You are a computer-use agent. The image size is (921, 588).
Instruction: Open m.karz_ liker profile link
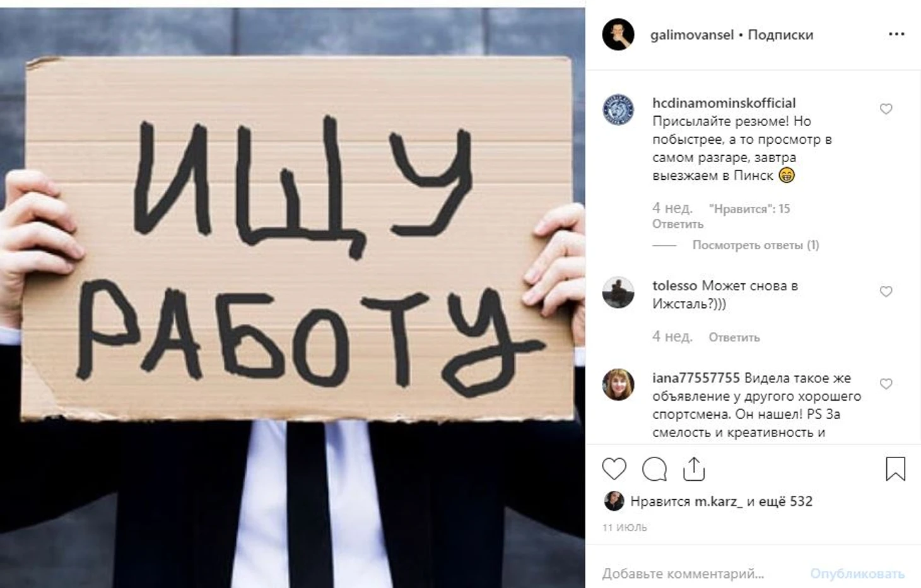(719, 502)
